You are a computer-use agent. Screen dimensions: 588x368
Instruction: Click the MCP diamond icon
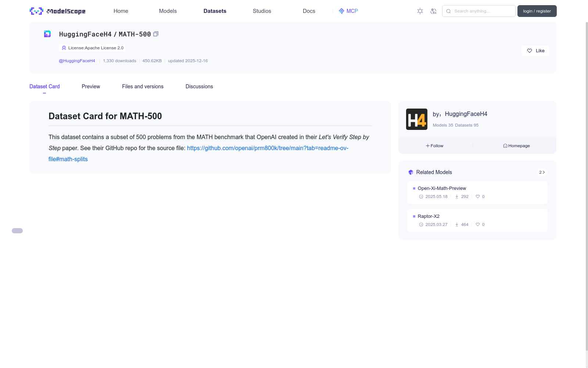click(341, 11)
